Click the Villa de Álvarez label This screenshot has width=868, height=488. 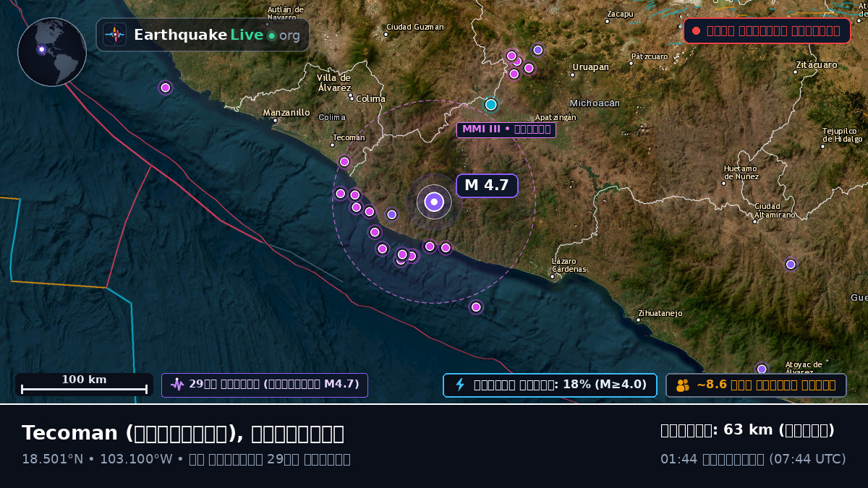click(334, 82)
